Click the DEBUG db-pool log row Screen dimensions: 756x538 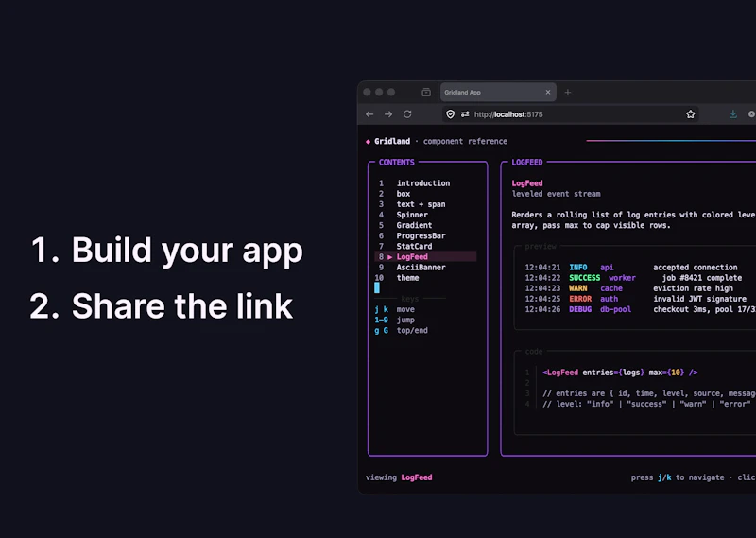pyautogui.click(x=641, y=309)
